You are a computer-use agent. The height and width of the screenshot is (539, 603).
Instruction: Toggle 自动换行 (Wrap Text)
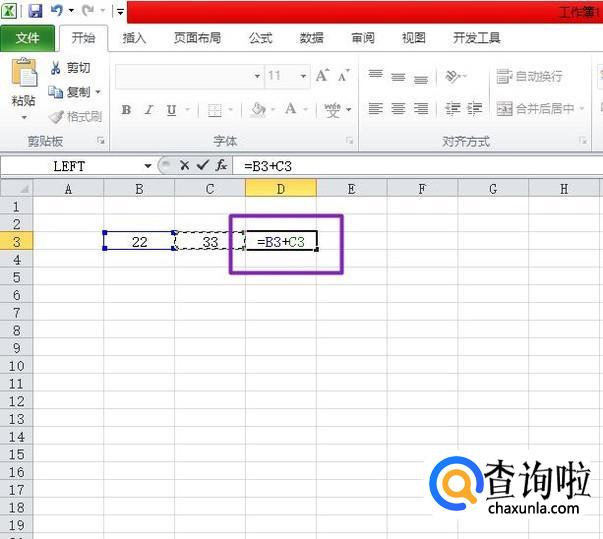point(530,76)
